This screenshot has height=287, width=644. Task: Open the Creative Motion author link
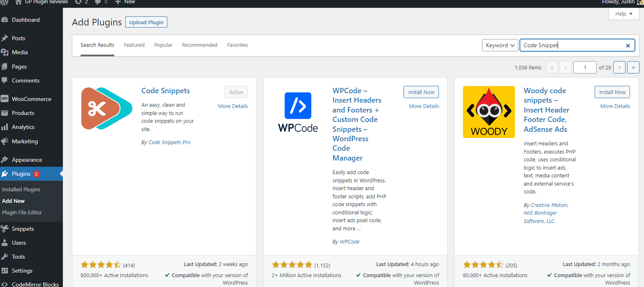tap(550, 205)
